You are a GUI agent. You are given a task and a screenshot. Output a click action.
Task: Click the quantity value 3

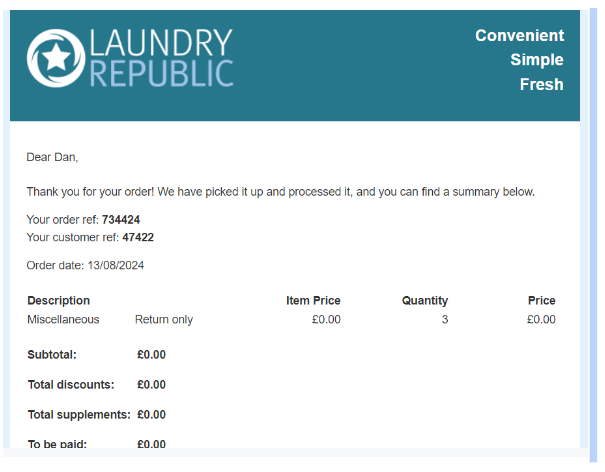(x=445, y=320)
